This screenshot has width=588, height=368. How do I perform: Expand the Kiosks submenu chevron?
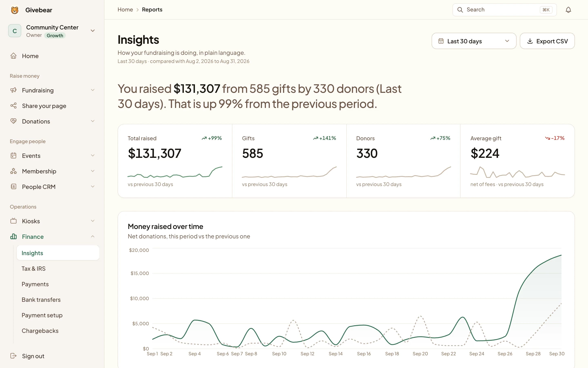[x=92, y=221]
